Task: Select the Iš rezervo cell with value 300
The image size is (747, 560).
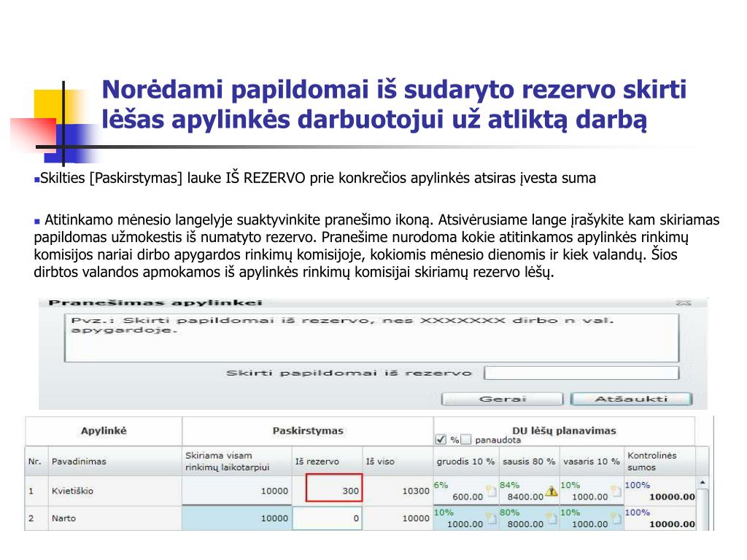Action: (x=334, y=488)
